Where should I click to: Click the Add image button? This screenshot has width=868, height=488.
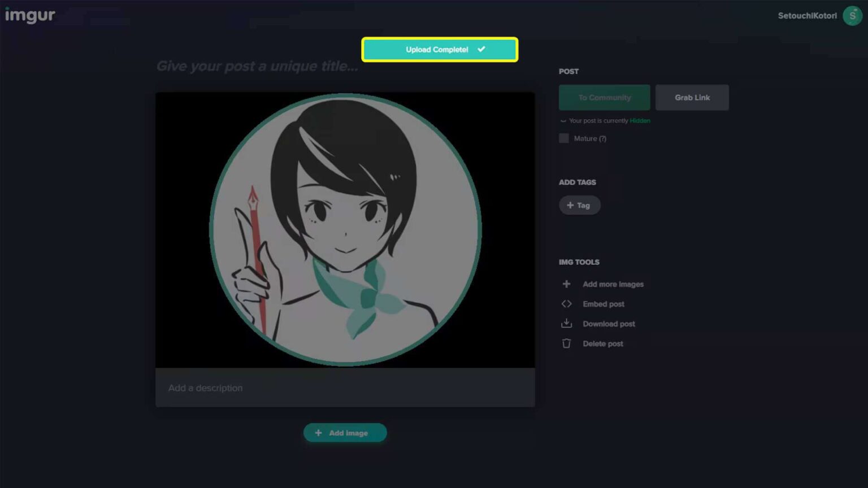345,433
